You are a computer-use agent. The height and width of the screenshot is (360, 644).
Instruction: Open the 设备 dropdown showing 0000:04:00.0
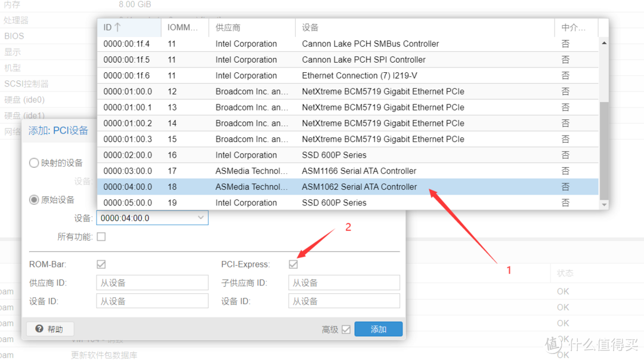[201, 218]
